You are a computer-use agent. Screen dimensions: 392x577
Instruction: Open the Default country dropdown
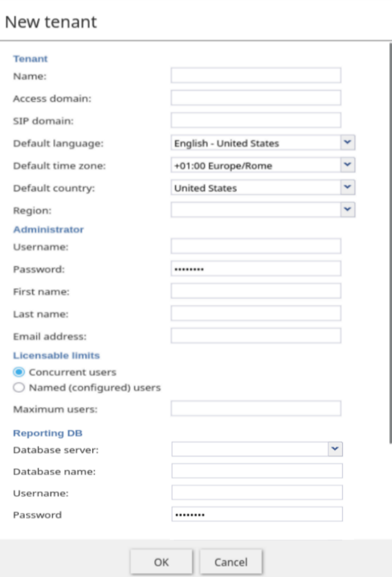[348, 188]
